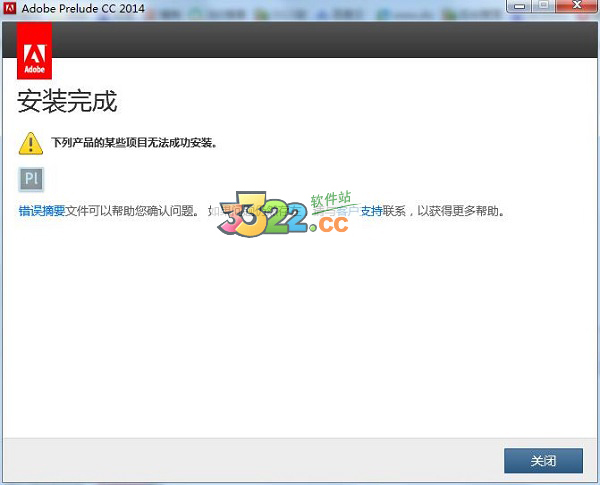Maximize the Adobe Prelude installer window
This screenshot has width=600, height=485.
click(x=543, y=6)
